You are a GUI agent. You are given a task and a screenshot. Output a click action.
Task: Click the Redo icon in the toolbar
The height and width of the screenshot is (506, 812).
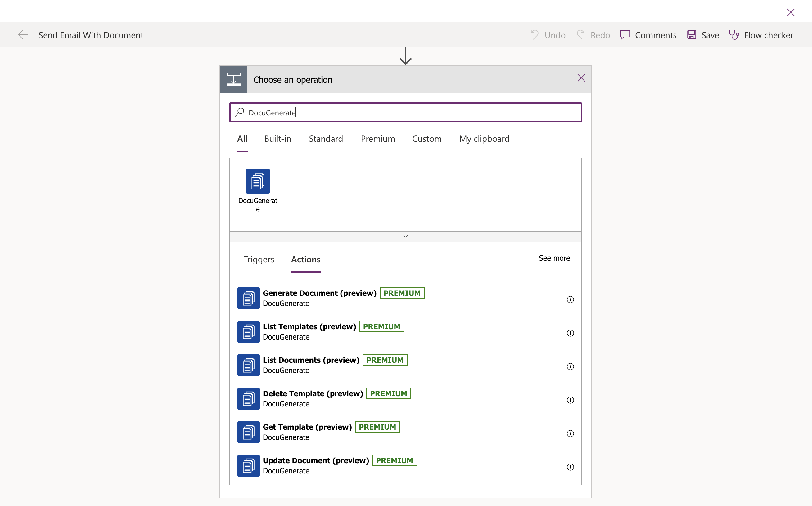580,35
